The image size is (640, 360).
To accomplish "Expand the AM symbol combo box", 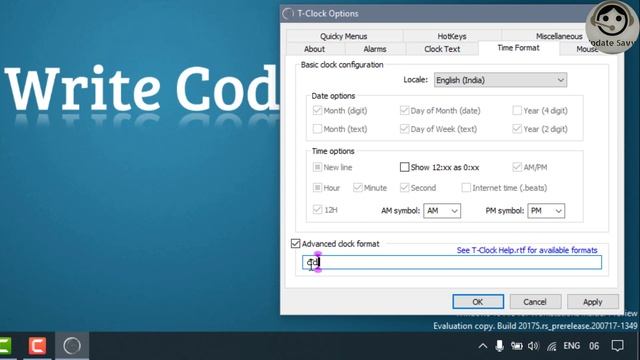I will pyautogui.click(x=442, y=211).
